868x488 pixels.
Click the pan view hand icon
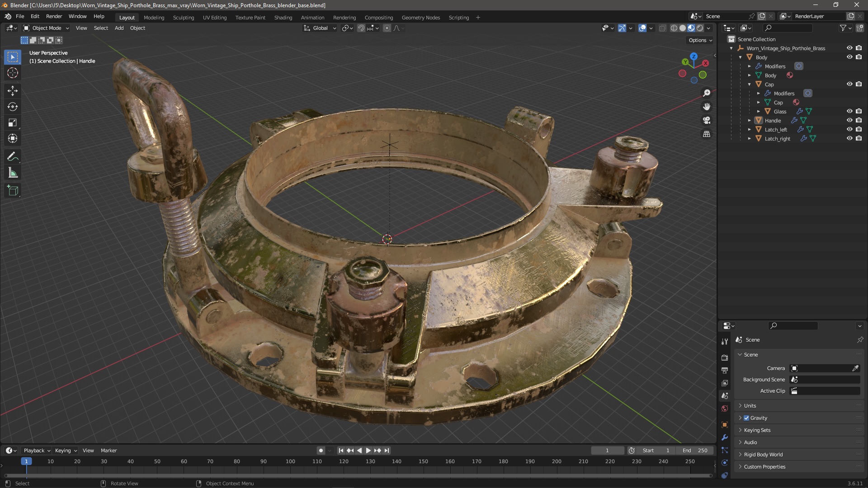click(x=707, y=107)
